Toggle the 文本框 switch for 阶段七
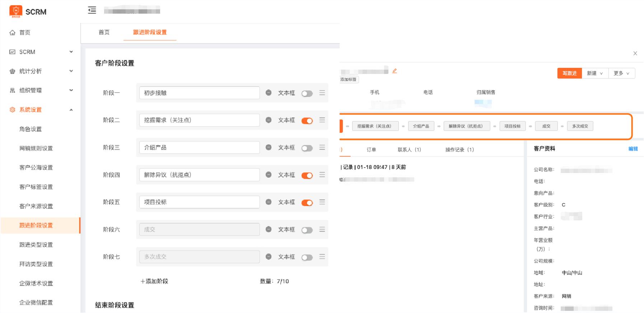Screen dimensions: 644x313 tap(307, 257)
